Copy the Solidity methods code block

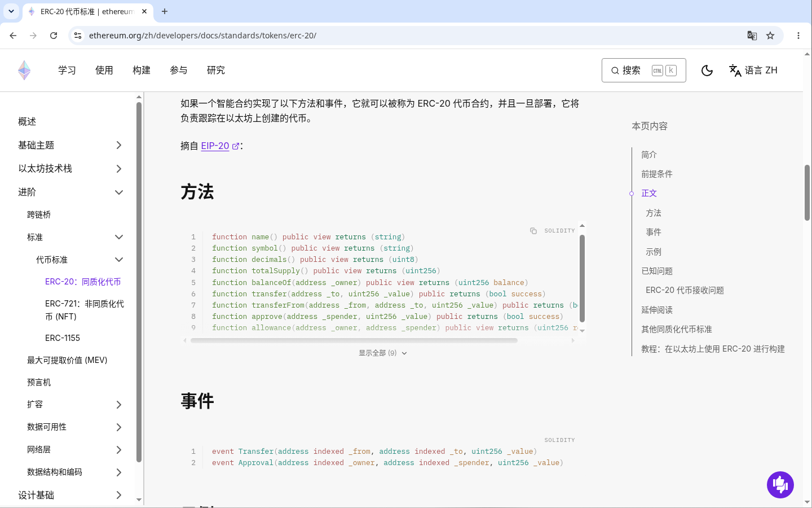(533, 231)
